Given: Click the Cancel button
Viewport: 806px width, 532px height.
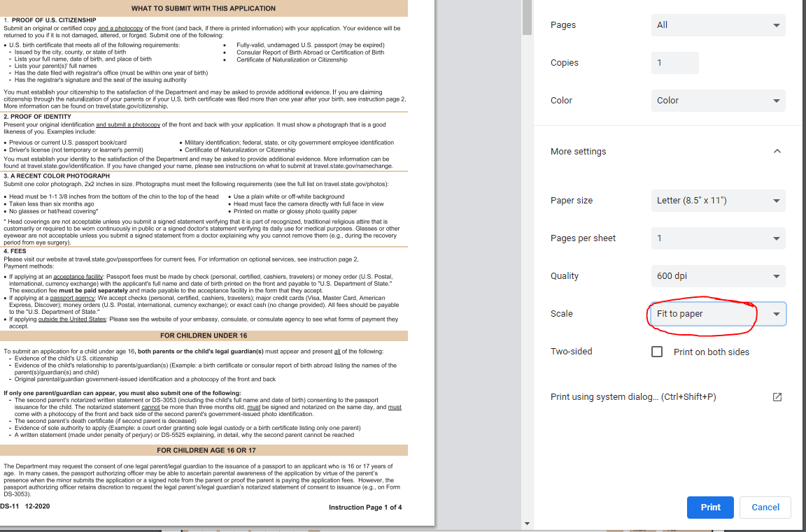Looking at the screenshot, I should click(765, 507).
